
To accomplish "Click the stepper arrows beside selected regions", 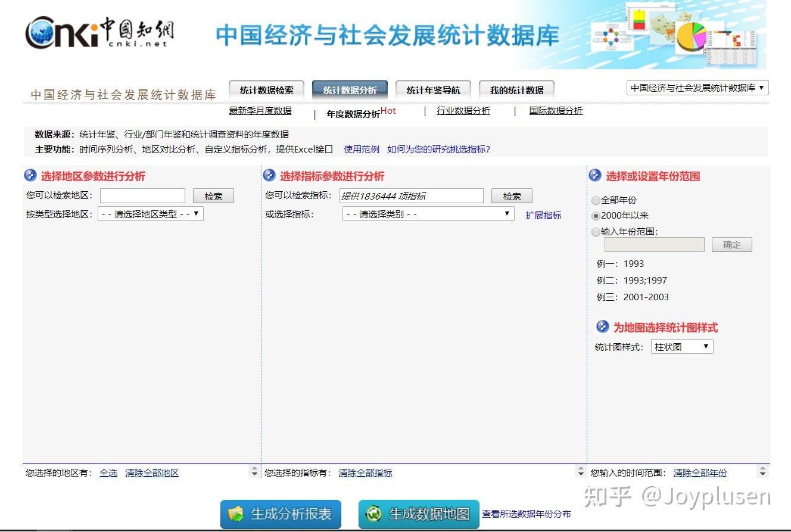I will [254, 472].
